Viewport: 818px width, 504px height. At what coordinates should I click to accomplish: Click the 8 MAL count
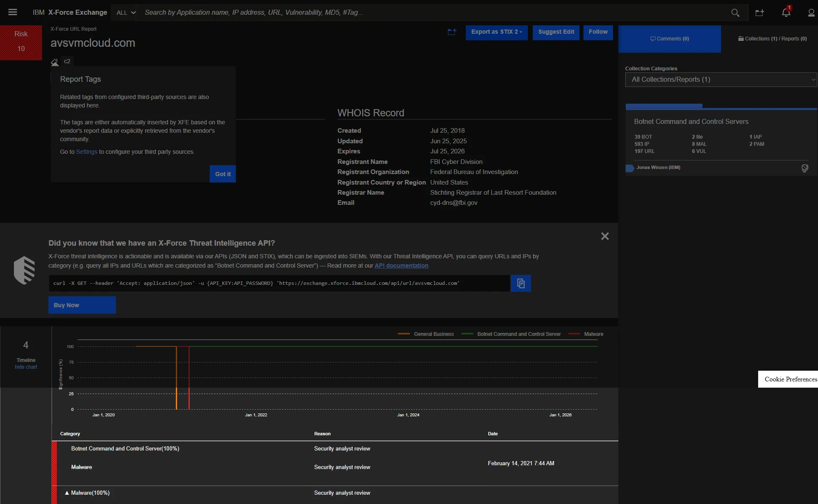[699, 144]
